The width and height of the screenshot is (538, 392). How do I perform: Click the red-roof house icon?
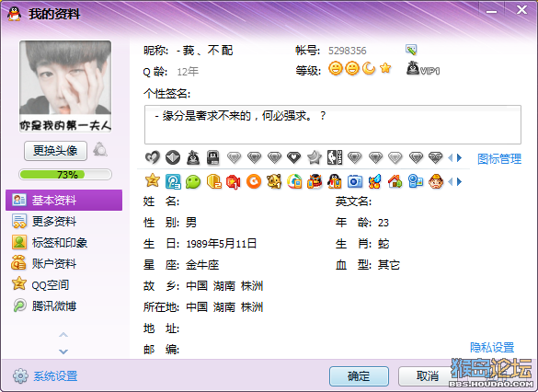coord(395,181)
